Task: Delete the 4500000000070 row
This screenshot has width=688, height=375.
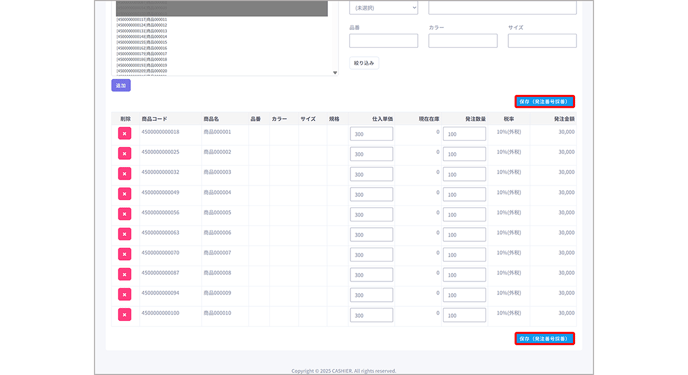Action: point(125,254)
